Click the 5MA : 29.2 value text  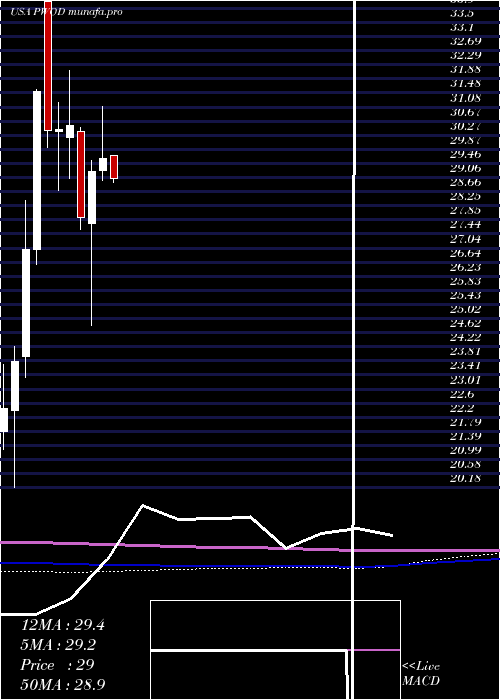(58, 645)
